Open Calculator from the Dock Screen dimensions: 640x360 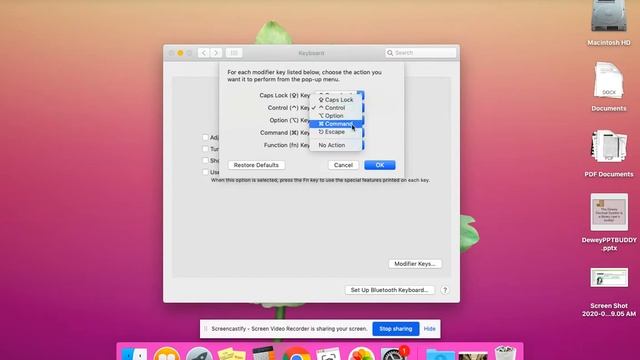[x=263, y=353]
